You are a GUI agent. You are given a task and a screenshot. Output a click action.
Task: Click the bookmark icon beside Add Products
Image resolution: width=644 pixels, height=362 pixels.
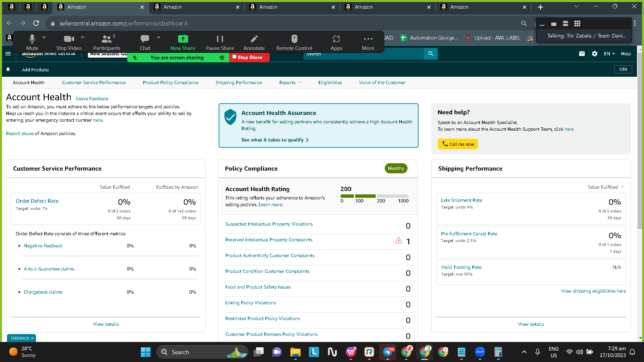(x=8, y=69)
